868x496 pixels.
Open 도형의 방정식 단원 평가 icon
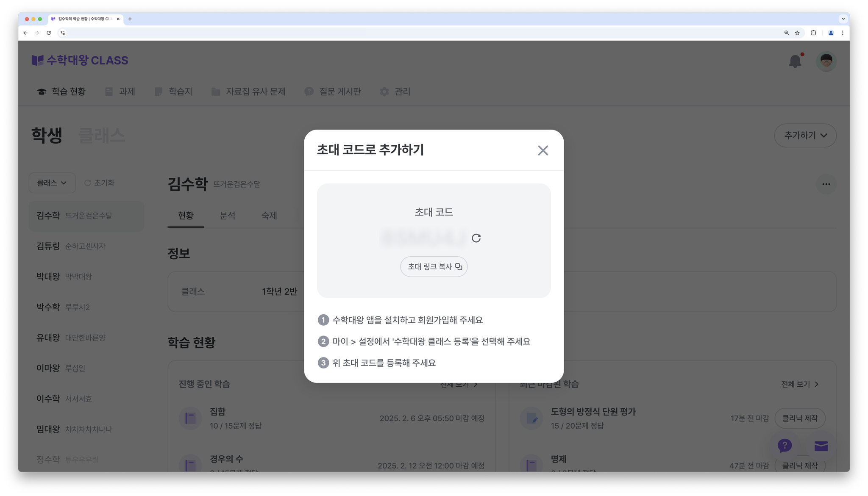coord(531,418)
